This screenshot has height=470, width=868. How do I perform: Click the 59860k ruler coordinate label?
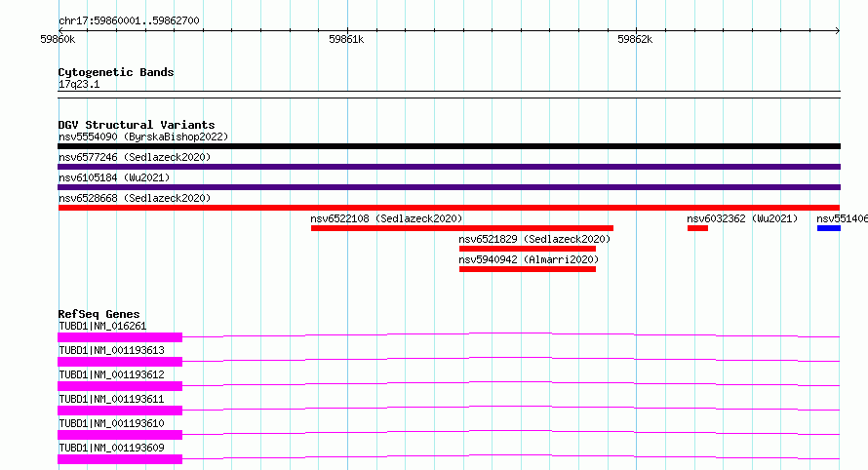58,39
